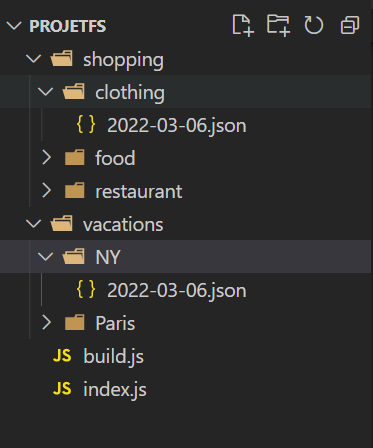This screenshot has width=373, height=448.
Task: Expand the Paris folder arrow
Action: [46, 322]
